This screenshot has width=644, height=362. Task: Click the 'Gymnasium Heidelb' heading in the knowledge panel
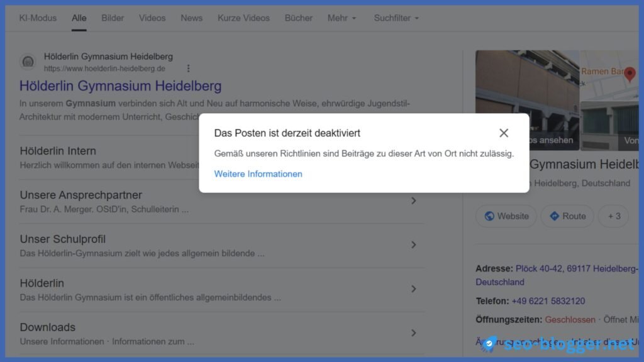click(584, 165)
